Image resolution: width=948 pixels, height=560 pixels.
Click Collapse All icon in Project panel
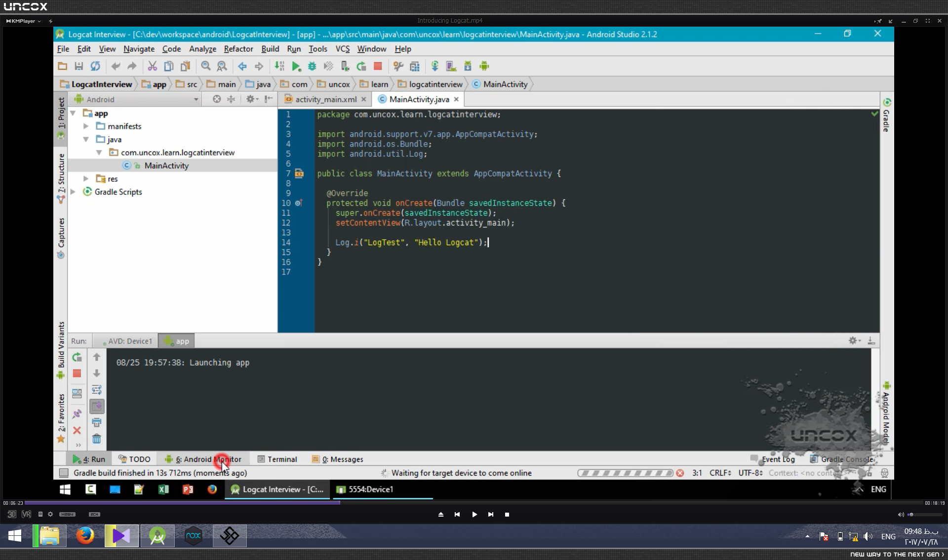(x=231, y=99)
